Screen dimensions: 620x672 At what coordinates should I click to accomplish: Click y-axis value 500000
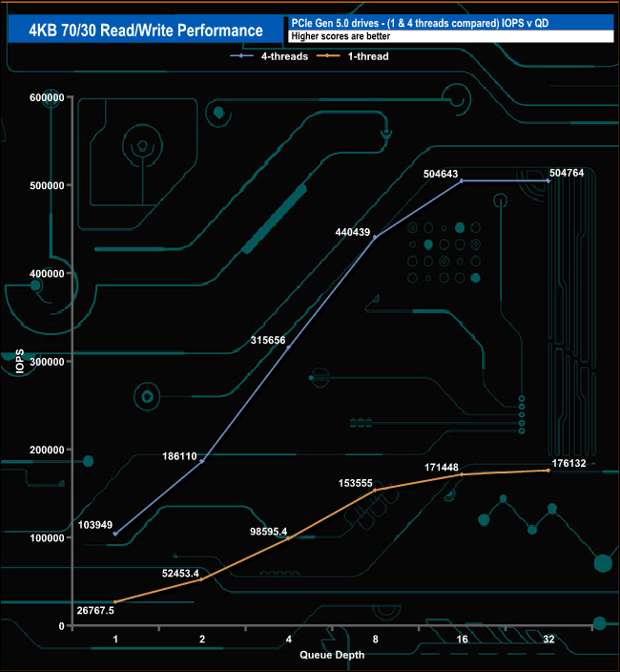coord(47,185)
